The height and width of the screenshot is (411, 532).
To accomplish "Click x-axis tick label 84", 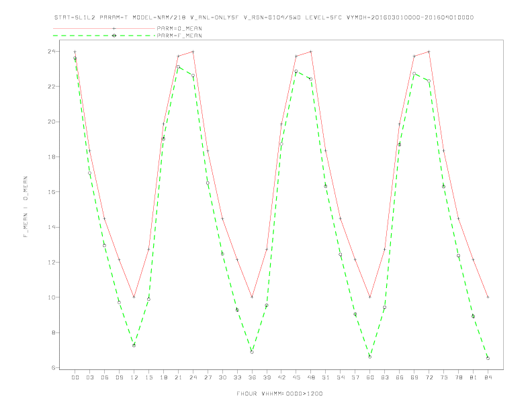I will tap(488, 377).
